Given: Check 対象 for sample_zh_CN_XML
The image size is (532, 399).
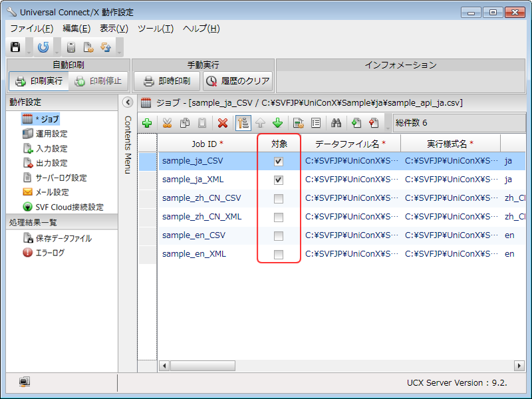Looking at the screenshot, I should 278,217.
